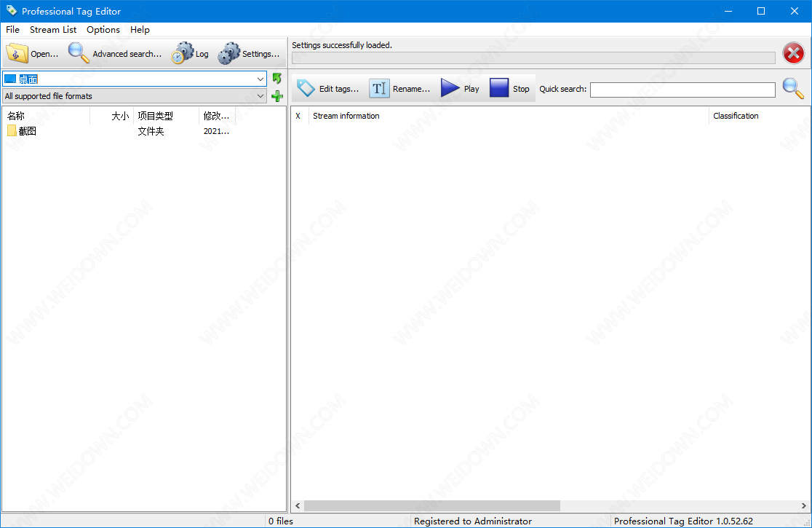Click the Rename text icon
This screenshot has width=812, height=528.
pyautogui.click(x=379, y=89)
